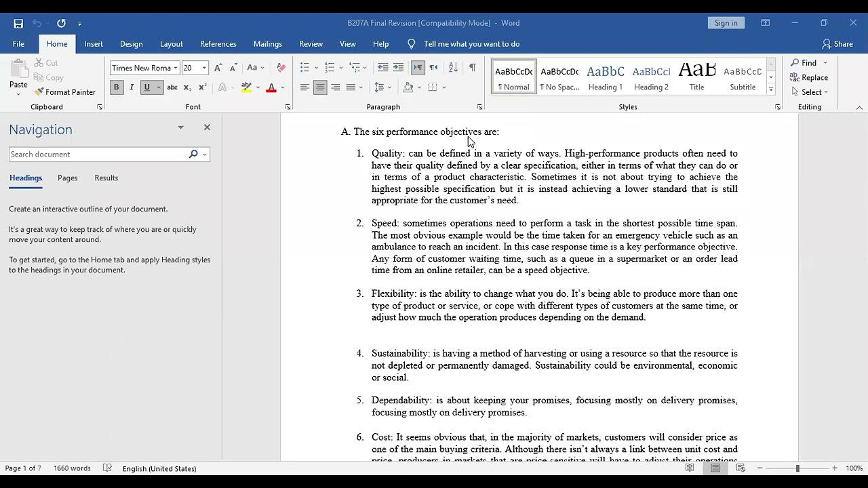Open Navigation pane task options dropdown
Screen dimensions: 868x488
pyautogui.click(x=180, y=127)
